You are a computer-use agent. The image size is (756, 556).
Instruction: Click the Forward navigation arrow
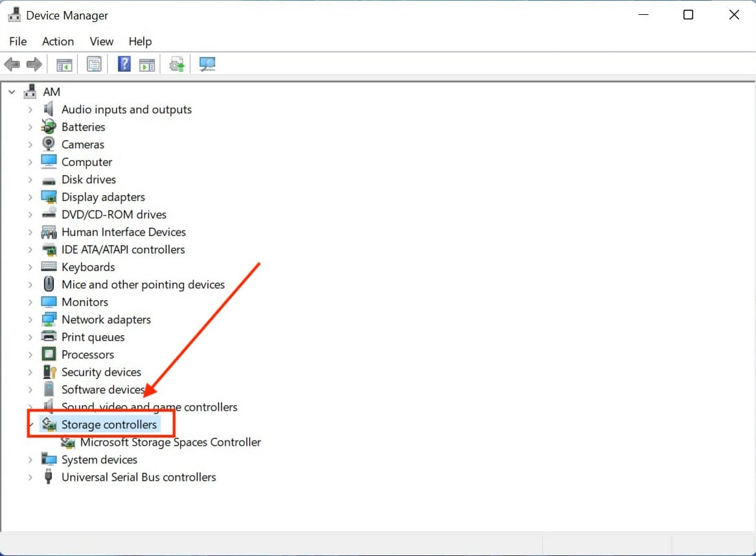(34, 64)
